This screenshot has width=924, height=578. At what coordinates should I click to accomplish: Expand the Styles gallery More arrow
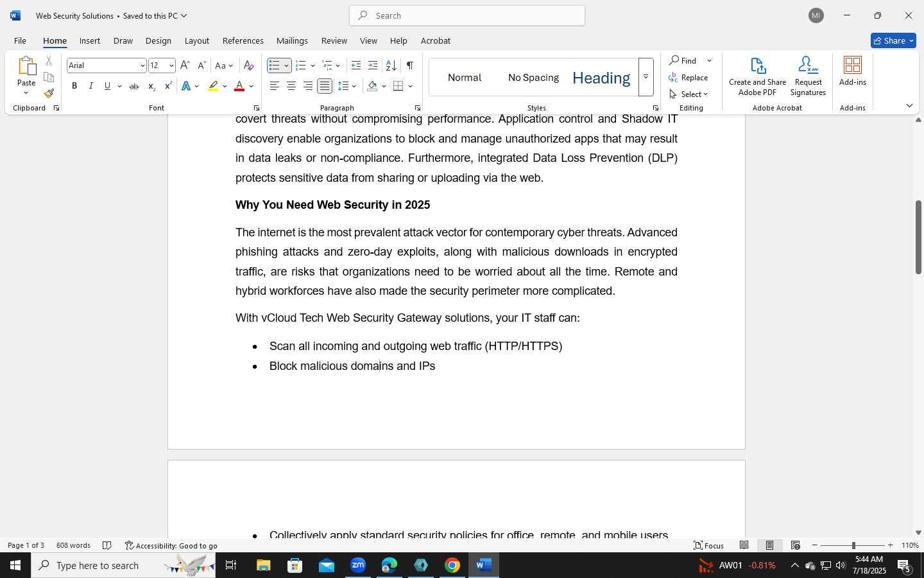646,77
